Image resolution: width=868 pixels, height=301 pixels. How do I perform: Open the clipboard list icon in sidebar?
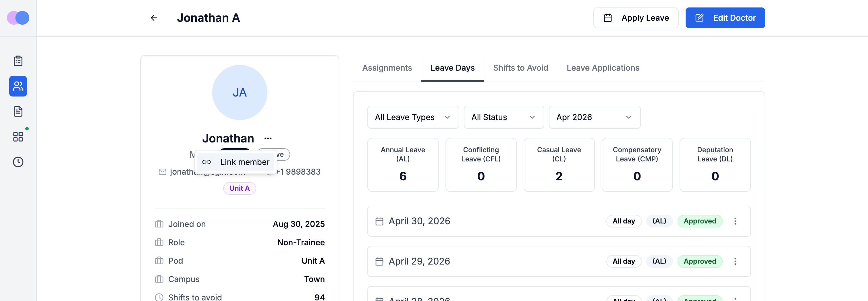pyautogui.click(x=18, y=61)
